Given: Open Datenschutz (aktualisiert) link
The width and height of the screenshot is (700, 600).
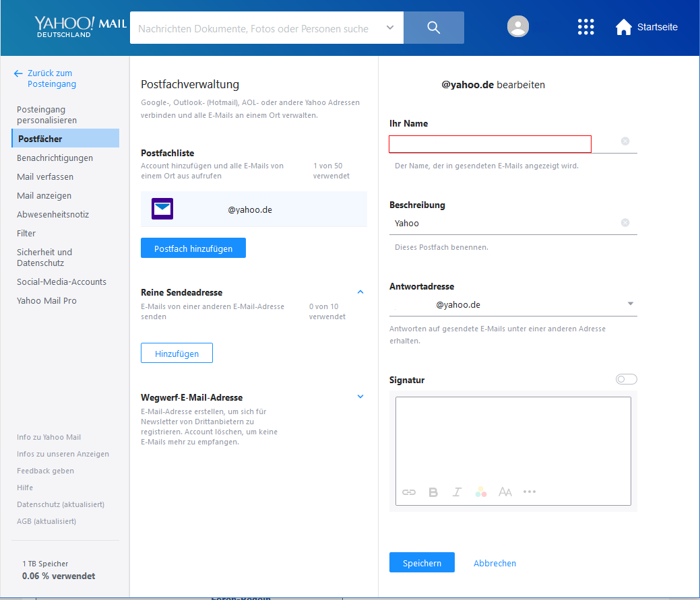Looking at the screenshot, I should [x=61, y=504].
